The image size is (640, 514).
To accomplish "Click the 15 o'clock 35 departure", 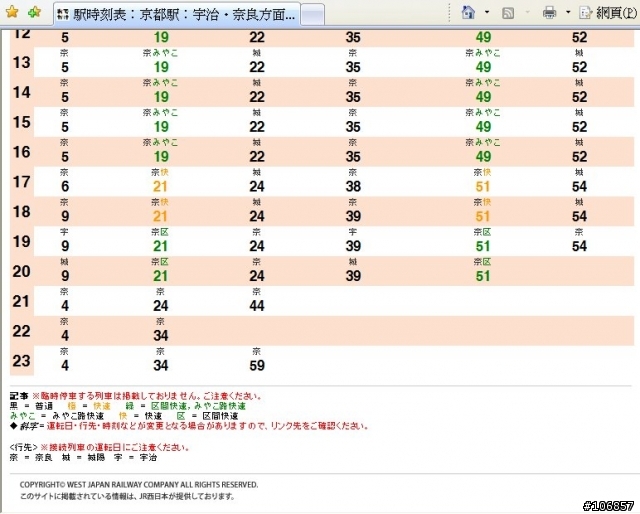I will click(x=353, y=127).
